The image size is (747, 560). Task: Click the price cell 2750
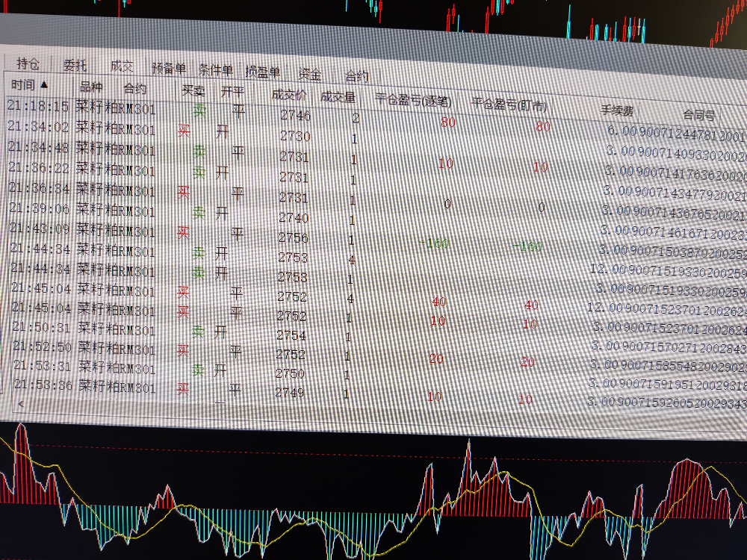point(290,373)
